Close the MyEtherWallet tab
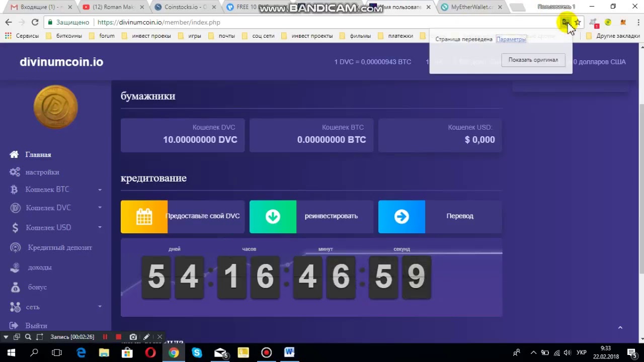Screen dimensions: 644x362 [x=500, y=7]
